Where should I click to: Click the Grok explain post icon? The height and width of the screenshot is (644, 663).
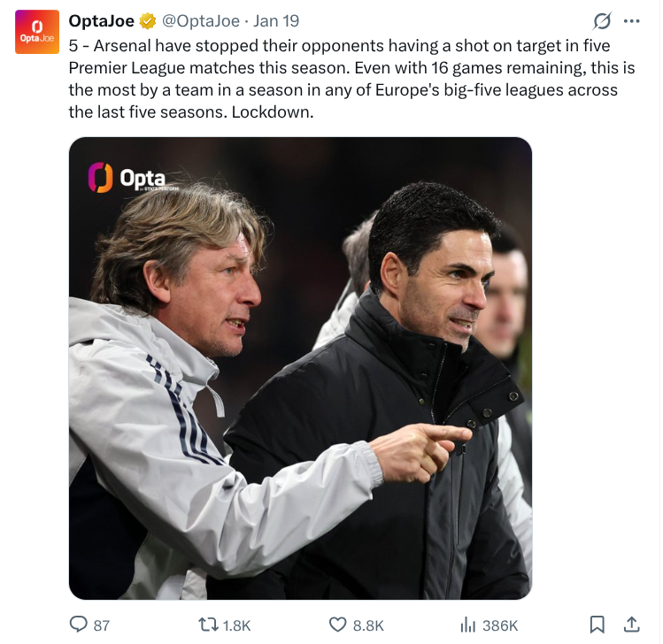(x=602, y=20)
